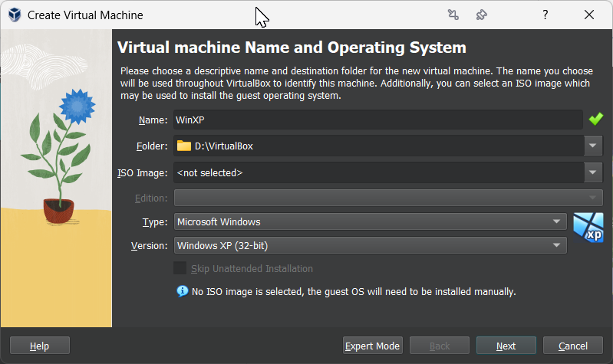The height and width of the screenshot is (364, 613).
Task: Click the VirtualBox logo in title bar
Action: pos(15,15)
